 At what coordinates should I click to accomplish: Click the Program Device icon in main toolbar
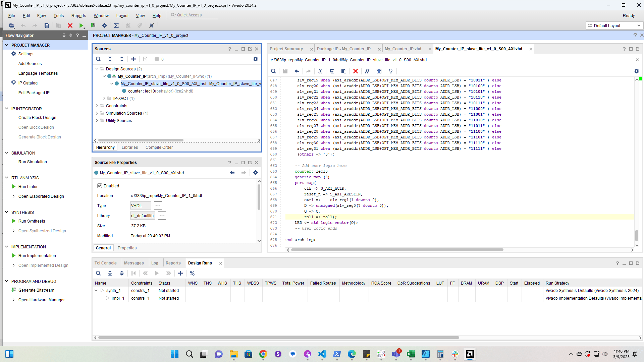click(x=93, y=25)
